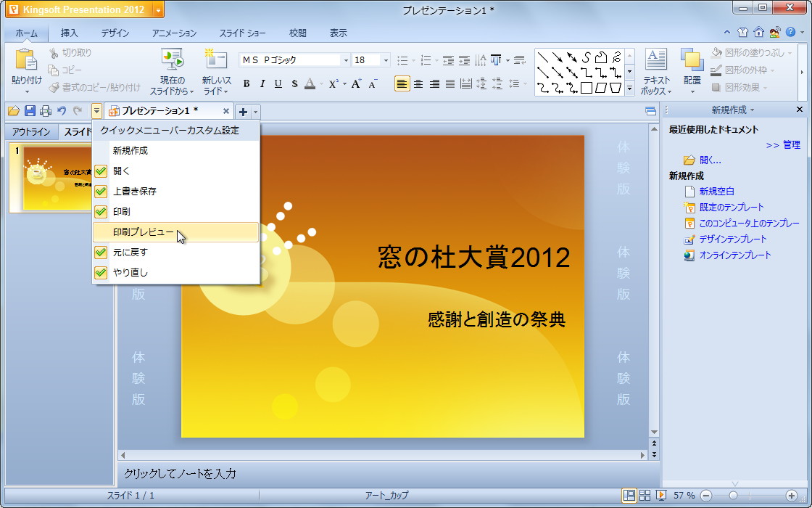Select slide 1 thumbnail

click(x=58, y=178)
